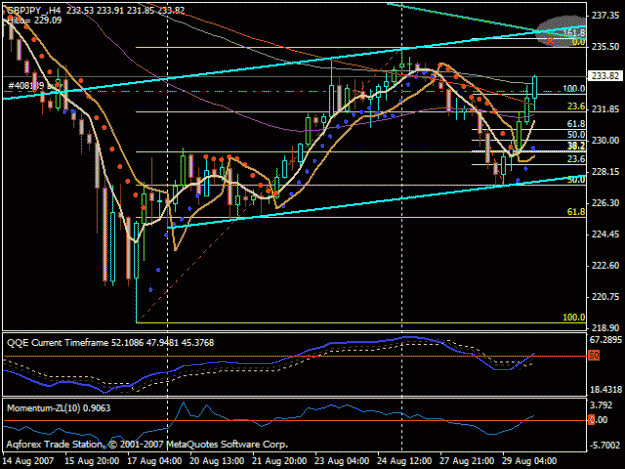Screen dimensions: 625x469
Task: Click the red 0.00 momentum level tag
Action: click(x=598, y=420)
